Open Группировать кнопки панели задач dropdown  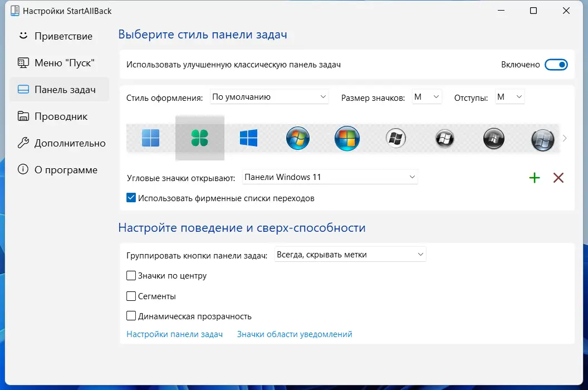coord(350,255)
